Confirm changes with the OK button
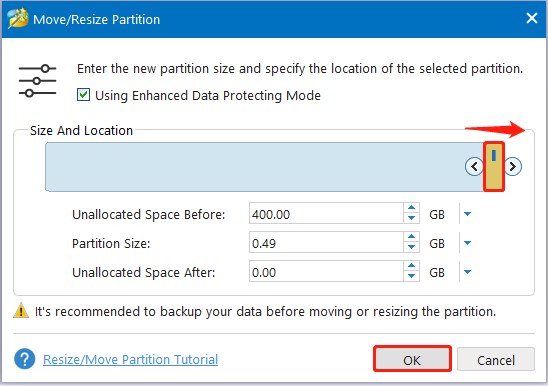Screen dimensions: 548x386 [x=412, y=359]
